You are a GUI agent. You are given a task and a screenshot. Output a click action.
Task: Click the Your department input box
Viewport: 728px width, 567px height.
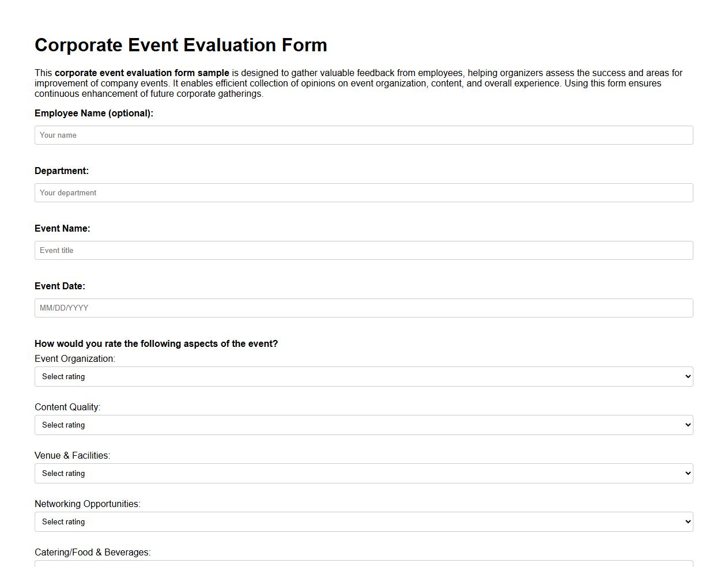(x=364, y=192)
